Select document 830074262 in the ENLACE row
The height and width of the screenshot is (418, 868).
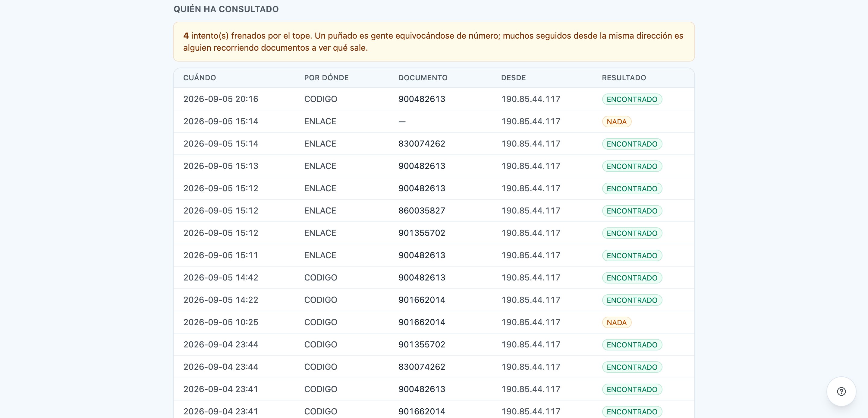(422, 144)
